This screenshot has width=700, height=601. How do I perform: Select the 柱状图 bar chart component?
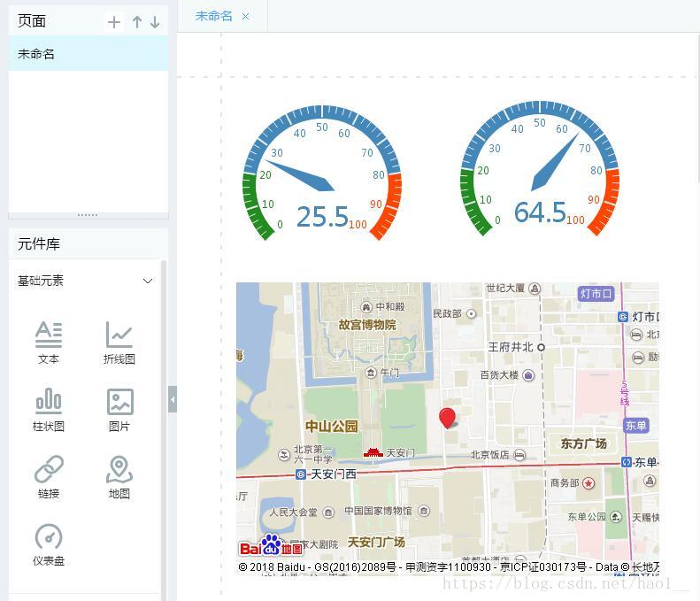coord(49,410)
